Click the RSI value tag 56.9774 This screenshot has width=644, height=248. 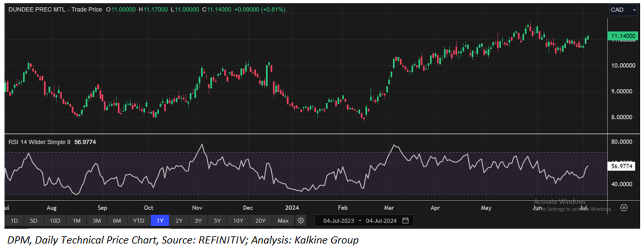(x=621, y=166)
